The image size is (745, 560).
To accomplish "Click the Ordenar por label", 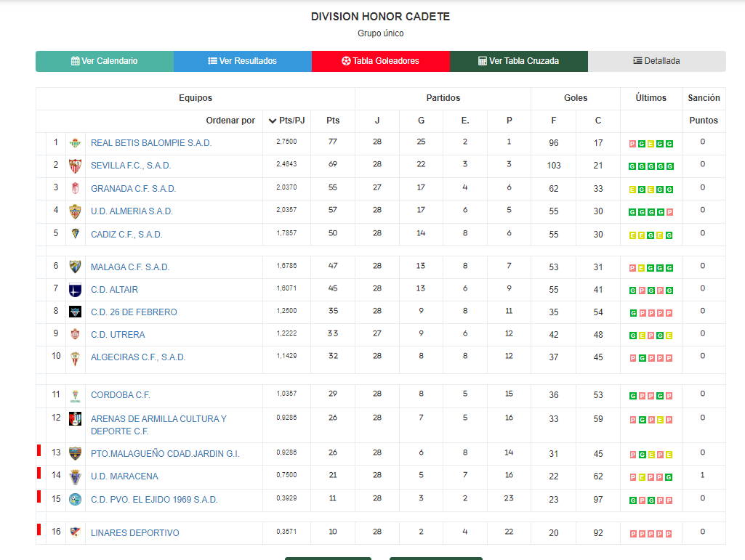I will tap(230, 121).
